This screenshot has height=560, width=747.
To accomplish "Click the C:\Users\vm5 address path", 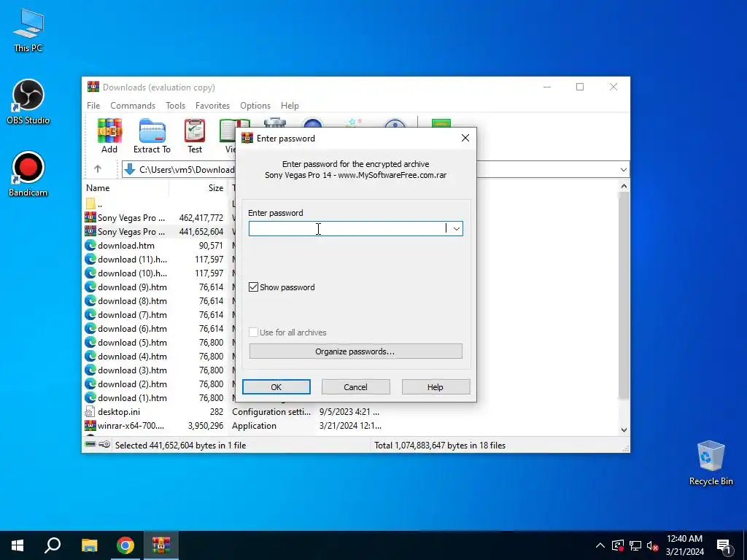I will [187, 169].
